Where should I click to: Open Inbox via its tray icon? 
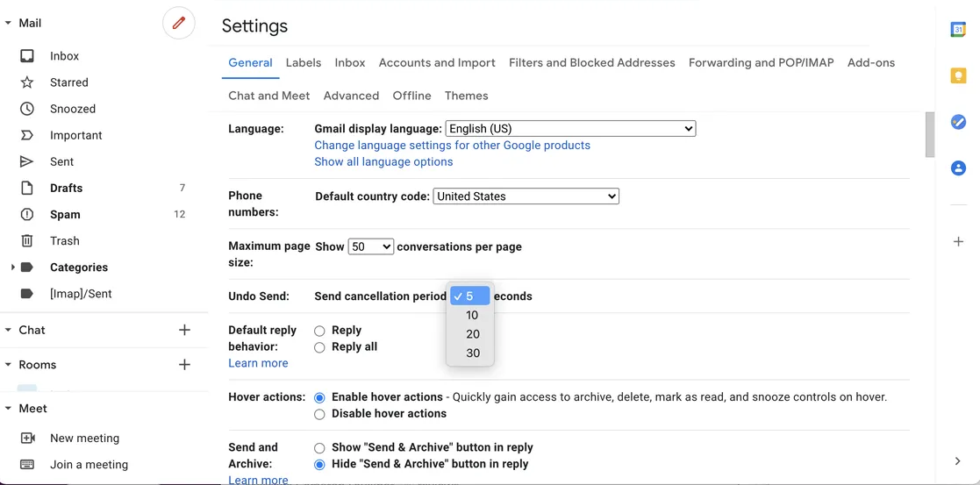click(27, 56)
